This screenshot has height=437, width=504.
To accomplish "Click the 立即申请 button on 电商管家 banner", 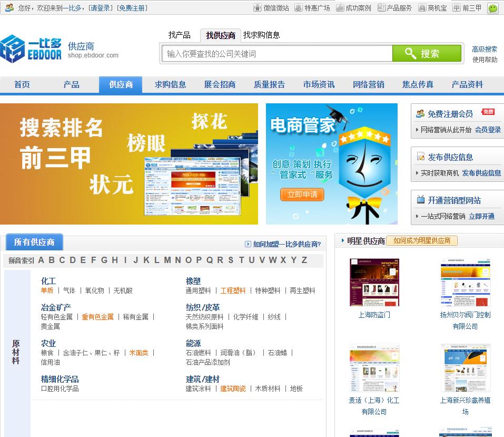I will [x=302, y=195].
